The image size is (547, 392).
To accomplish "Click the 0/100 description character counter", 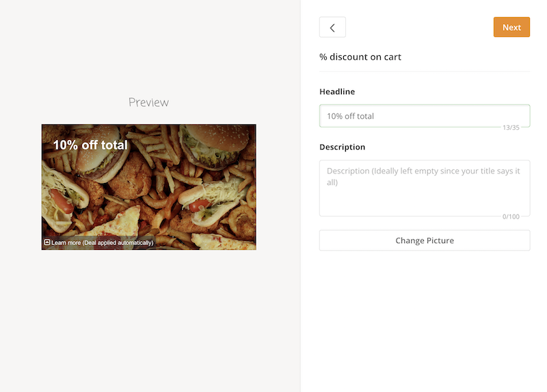I will [x=511, y=216].
